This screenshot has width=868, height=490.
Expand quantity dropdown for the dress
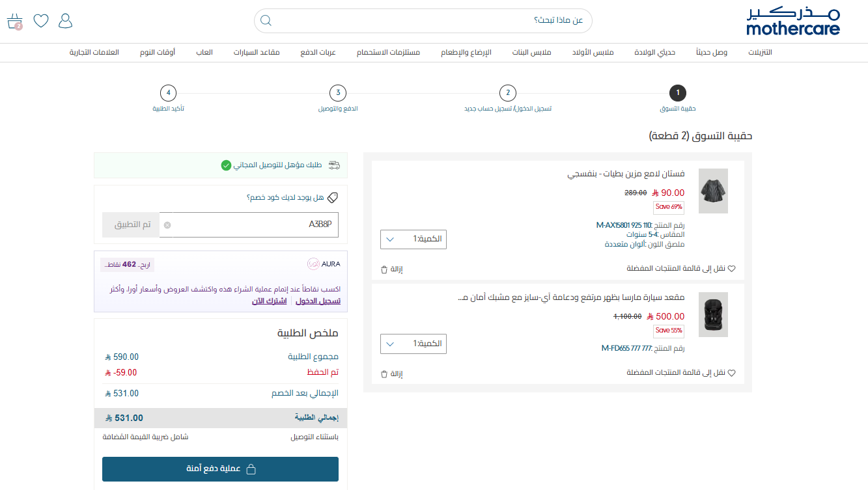tap(390, 239)
